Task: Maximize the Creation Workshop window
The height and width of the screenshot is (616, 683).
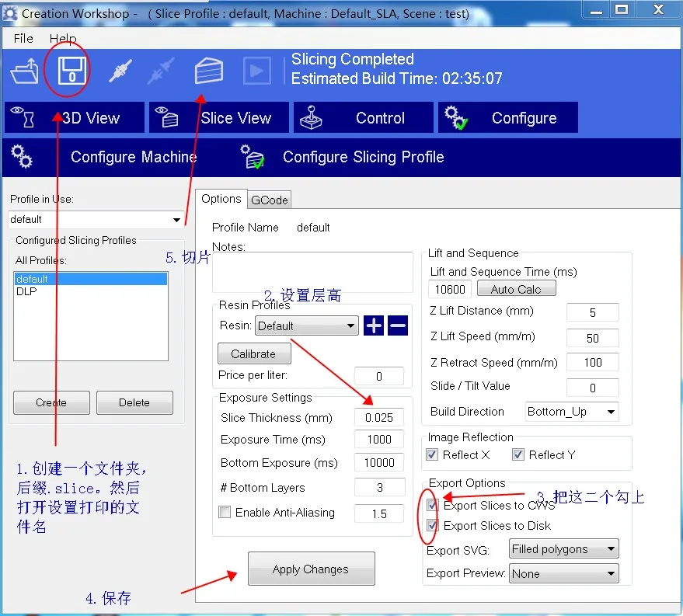Action: tap(622, 9)
